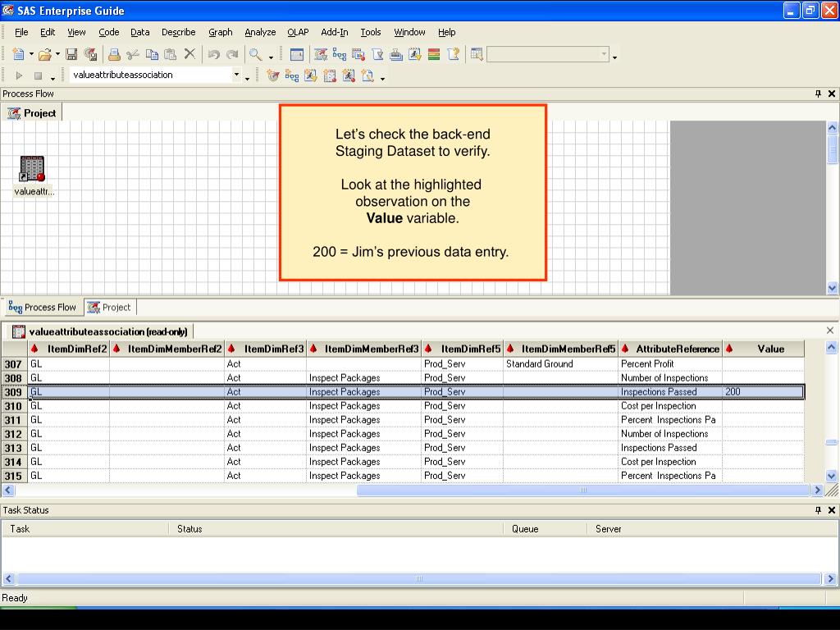Image resolution: width=840 pixels, height=630 pixels.
Task: Click the pin icon on Process Flow pane
Action: click(x=818, y=94)
